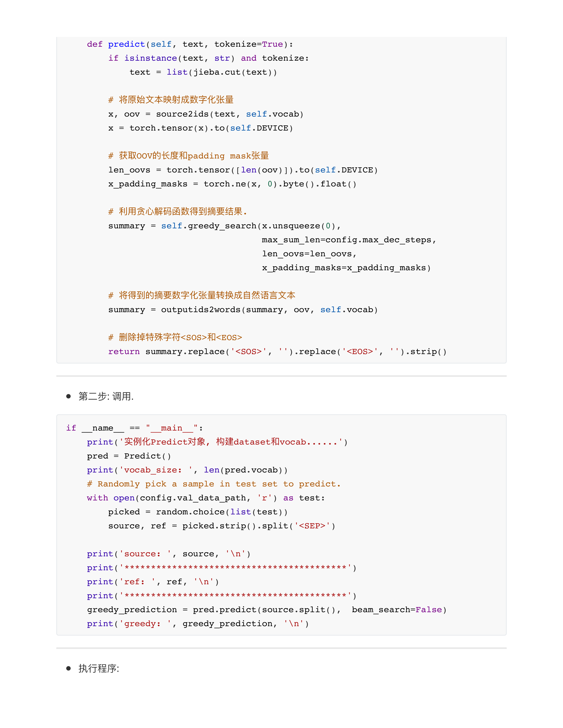Click the outputids2words function call line
This screenshot has height=728, width=563.
243,310
